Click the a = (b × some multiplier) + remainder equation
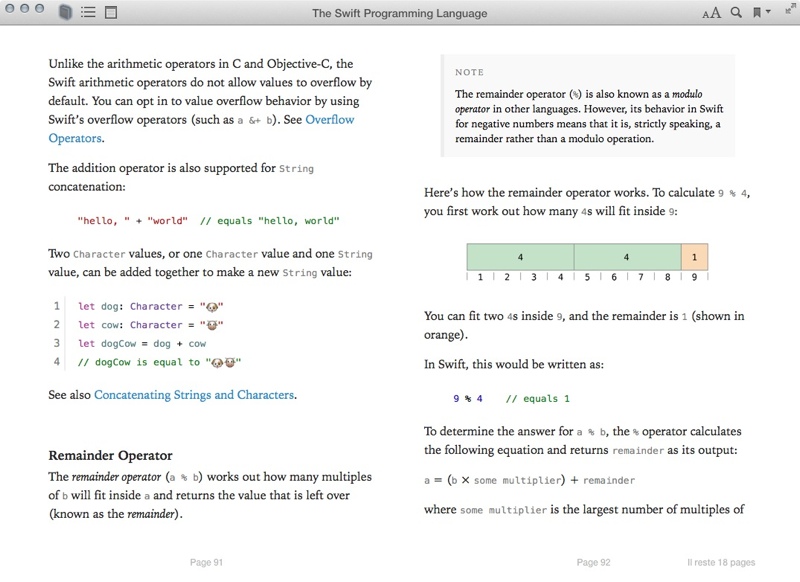Screen dimensions: 800x582 [529, 480]
